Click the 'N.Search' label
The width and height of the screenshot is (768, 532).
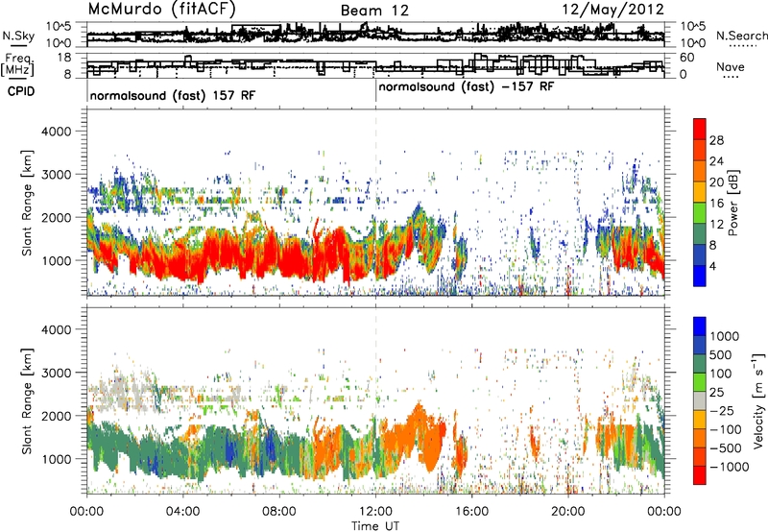point(741,36)
